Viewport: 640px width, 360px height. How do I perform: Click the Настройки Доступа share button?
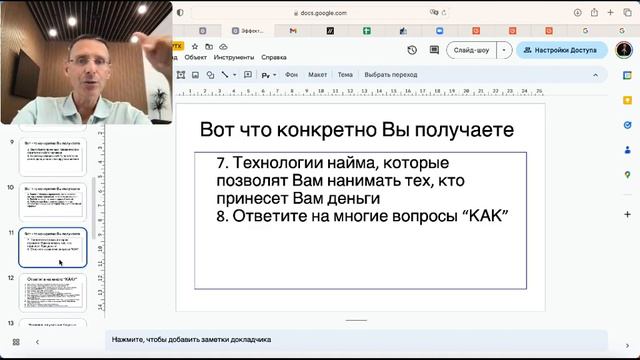[562, 50]
